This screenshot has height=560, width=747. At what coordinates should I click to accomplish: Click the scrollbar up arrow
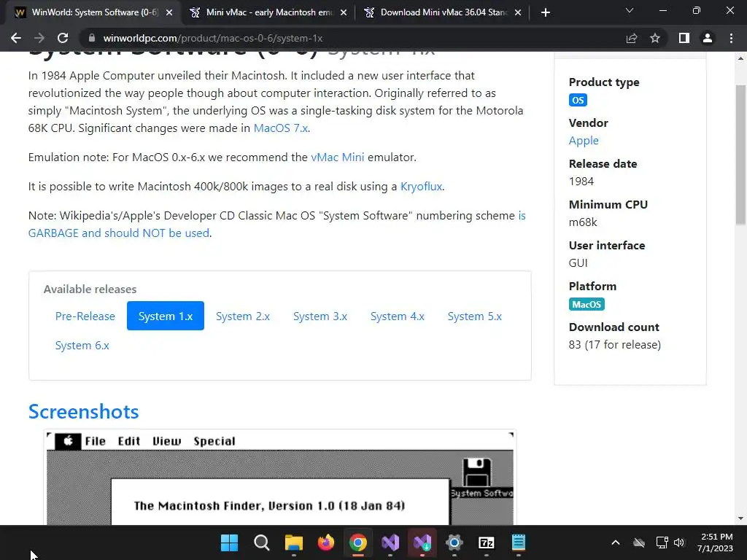click(740, 58)
